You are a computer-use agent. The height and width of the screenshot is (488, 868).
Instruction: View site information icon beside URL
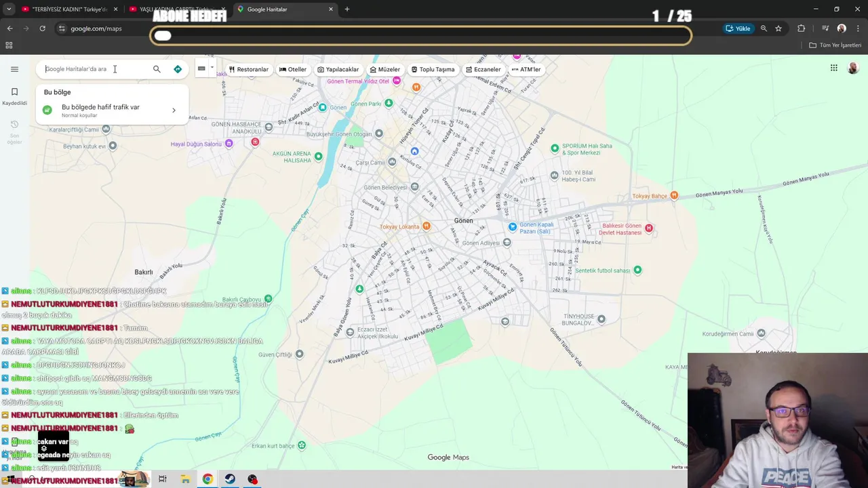pos(61,28)
